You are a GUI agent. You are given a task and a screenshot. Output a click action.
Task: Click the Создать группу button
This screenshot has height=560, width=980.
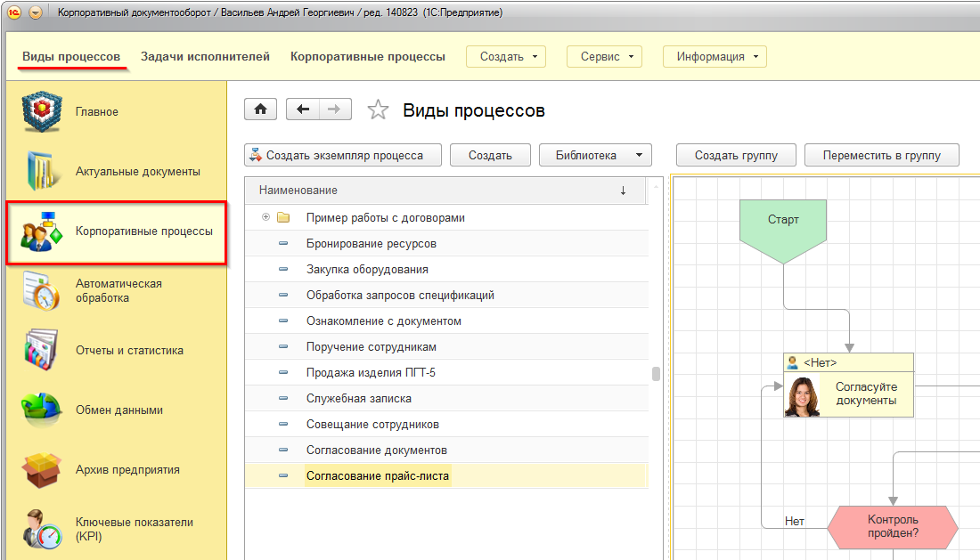pyautogui.click(x=736, y=155)
